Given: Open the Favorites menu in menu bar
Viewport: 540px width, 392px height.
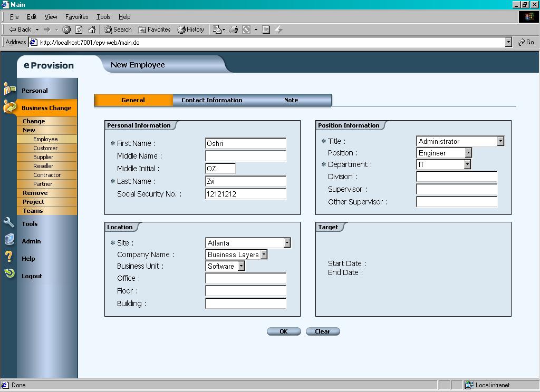Looking at the screenshot, I should [76, 17].
